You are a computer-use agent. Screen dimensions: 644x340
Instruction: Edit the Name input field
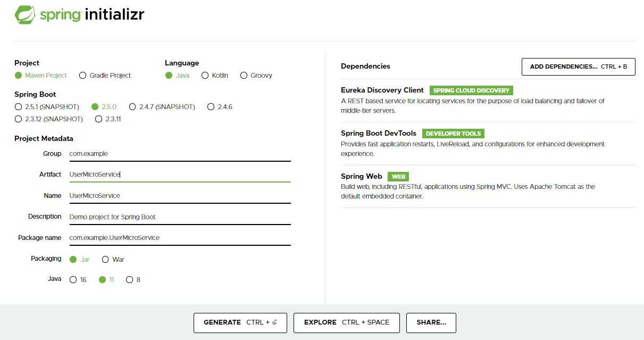(180, 196)
